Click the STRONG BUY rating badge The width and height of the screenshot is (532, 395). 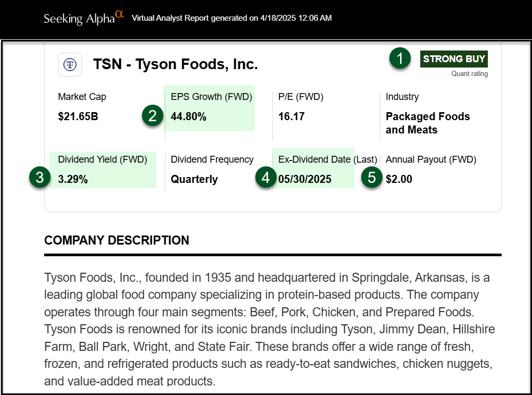pyautogui.click(x=454, y=58)
